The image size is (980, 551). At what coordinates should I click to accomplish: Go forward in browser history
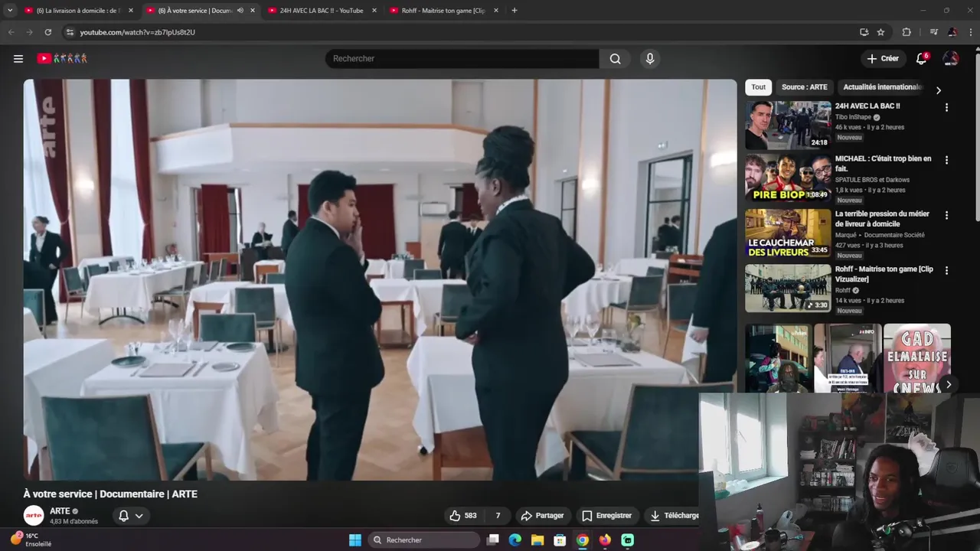(30, 32)
